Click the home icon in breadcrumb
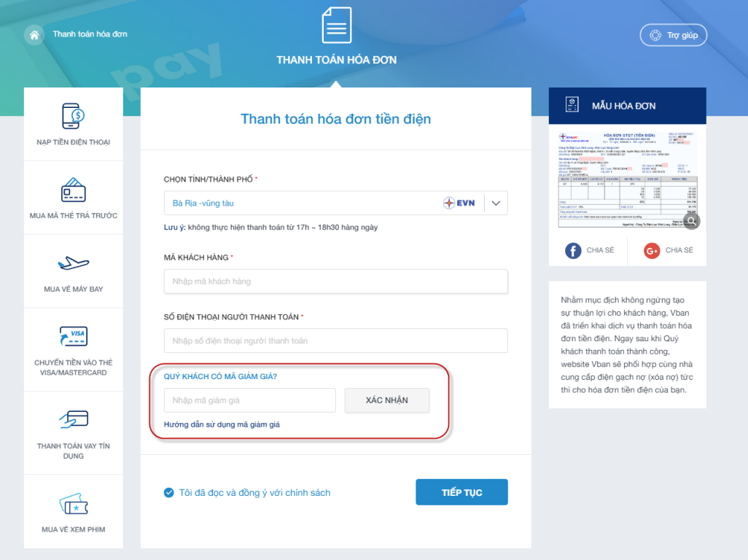This screenshot has height=560, width=748. click(34, 35)
